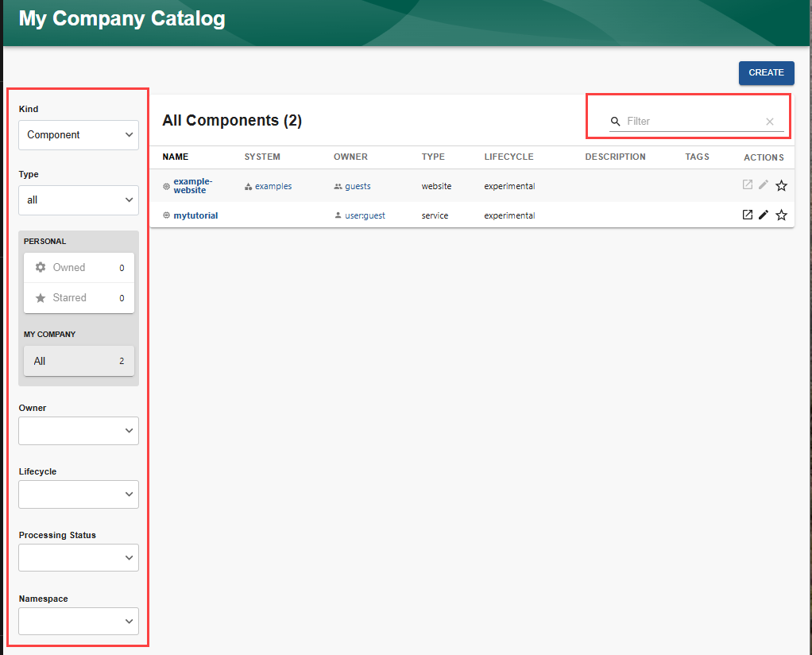Expand the Lifecycle dropdown
Viewport: 812px width, 655px height.
(x=78, y=494)
